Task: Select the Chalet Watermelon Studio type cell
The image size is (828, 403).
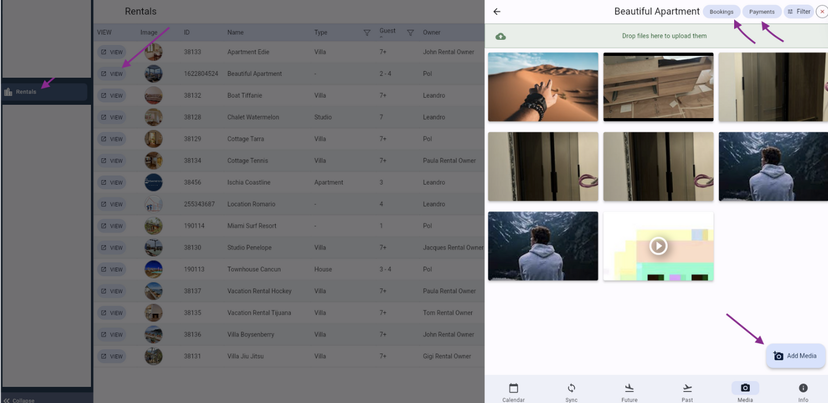Action: click(323, 117)
